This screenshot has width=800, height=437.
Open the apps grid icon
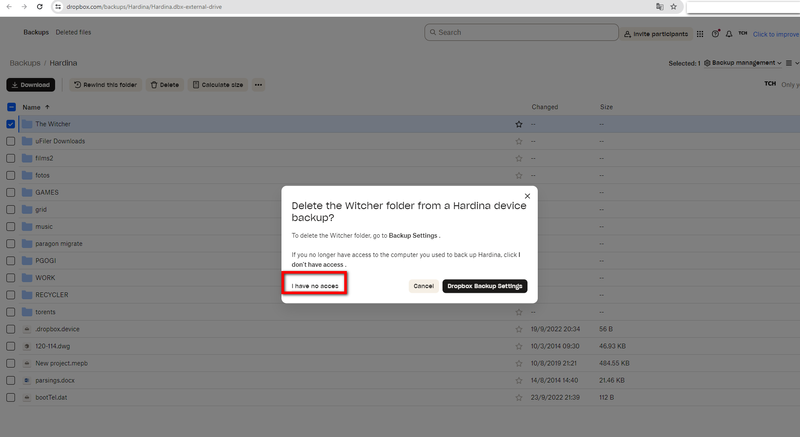tap(700, 34)
